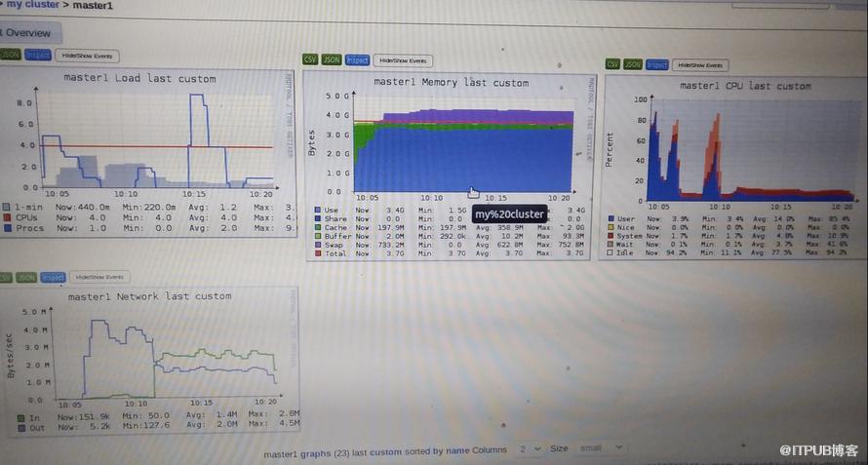
Task: Inspect the master1 Load graph
Action: [38, 56]
